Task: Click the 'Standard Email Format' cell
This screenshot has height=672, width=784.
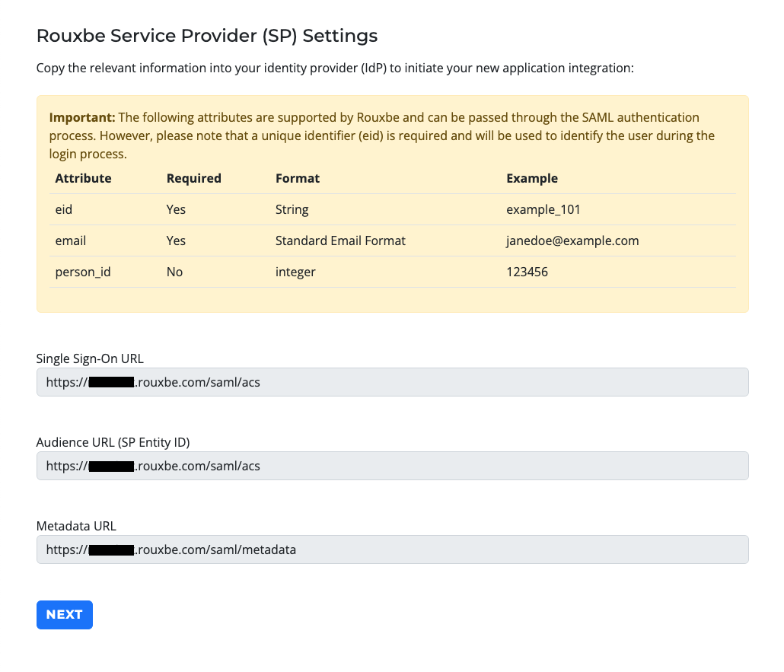Action: click(x=340, y=241)
